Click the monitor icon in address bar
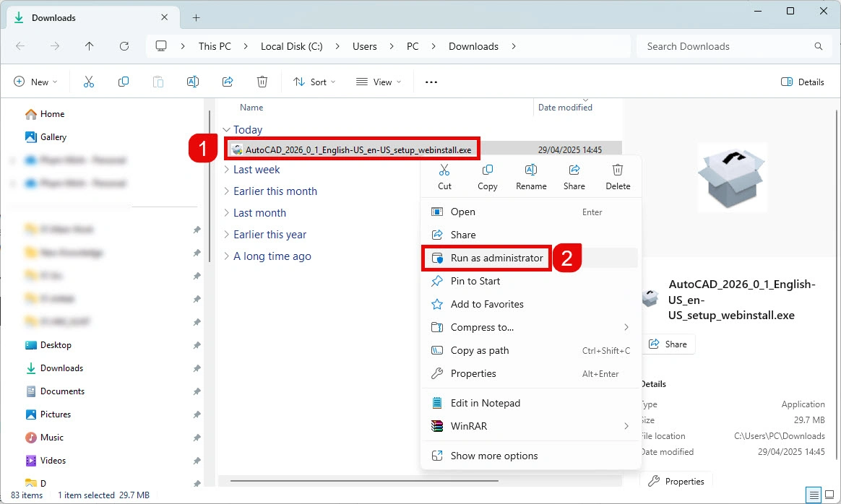841x504 pixels. point(161,46)
